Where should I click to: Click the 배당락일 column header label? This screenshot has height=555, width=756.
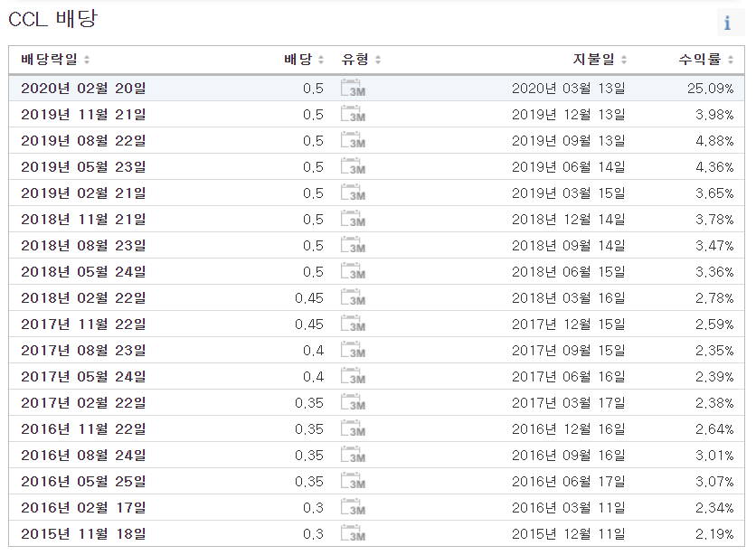(49, 60)
